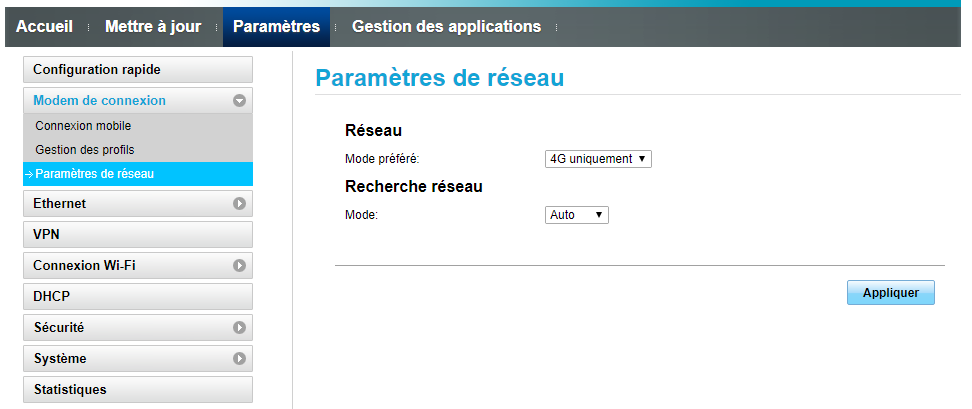The height and width of the screenshot is (409, 972).
Task: Click the Ethernet expand arrow icon
Action: tap(239, 204)
